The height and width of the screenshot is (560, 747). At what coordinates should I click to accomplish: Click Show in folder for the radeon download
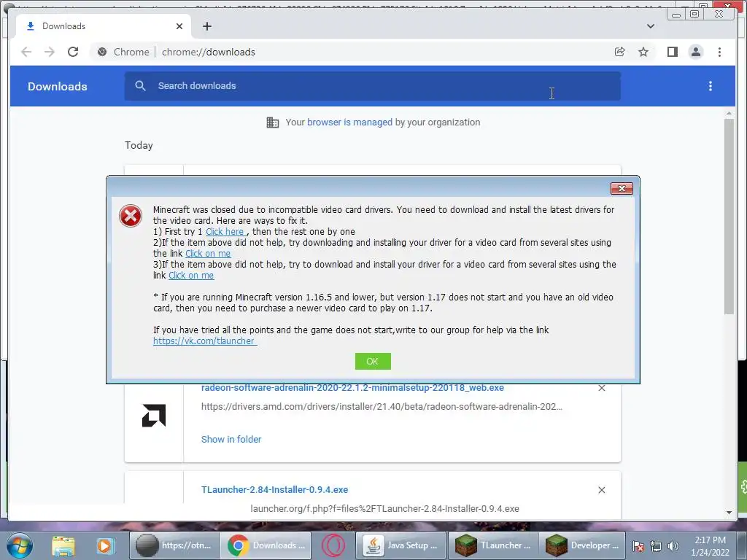[x=231, y=439]
